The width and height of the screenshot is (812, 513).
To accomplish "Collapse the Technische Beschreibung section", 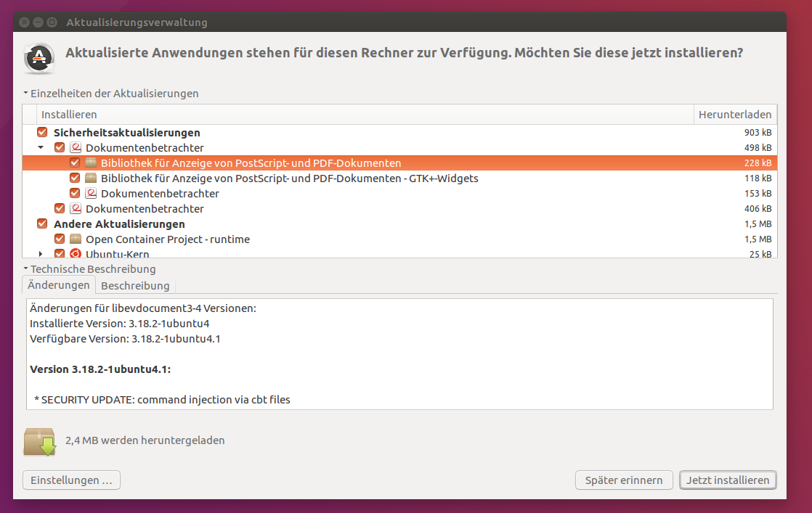I will pos(25,269).
